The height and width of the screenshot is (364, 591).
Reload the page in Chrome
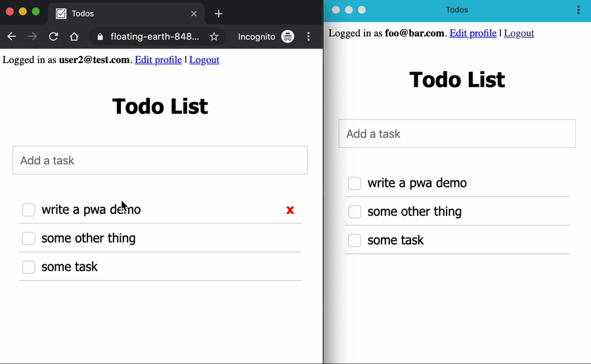54,37
